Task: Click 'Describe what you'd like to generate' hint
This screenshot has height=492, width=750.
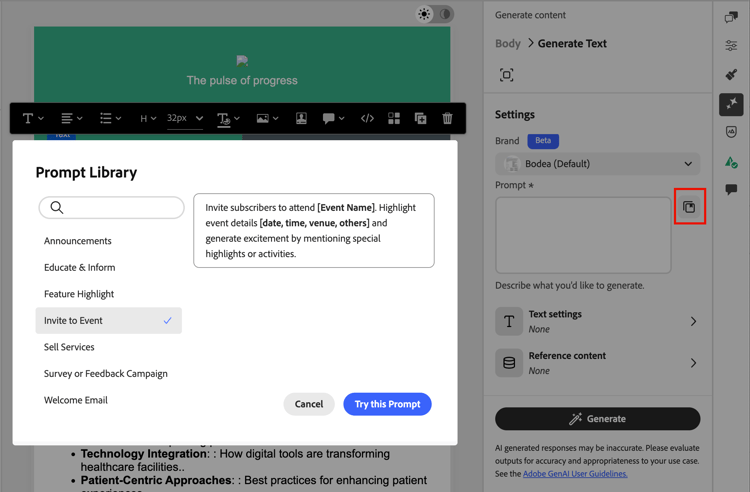Action: (570, 285)
